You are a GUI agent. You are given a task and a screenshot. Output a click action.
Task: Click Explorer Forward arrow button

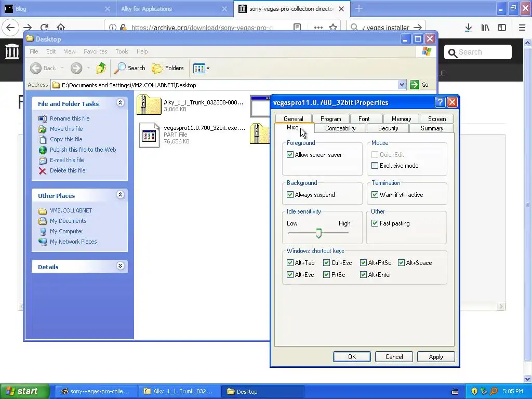click(x=76, y=68)
